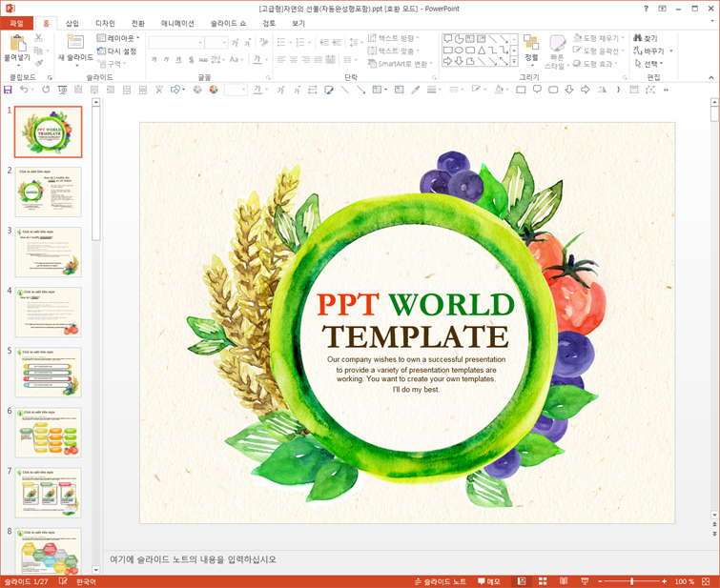Screen dimensions: 720x588
Task: Open the font name combo box
Action: coord(175,43)
